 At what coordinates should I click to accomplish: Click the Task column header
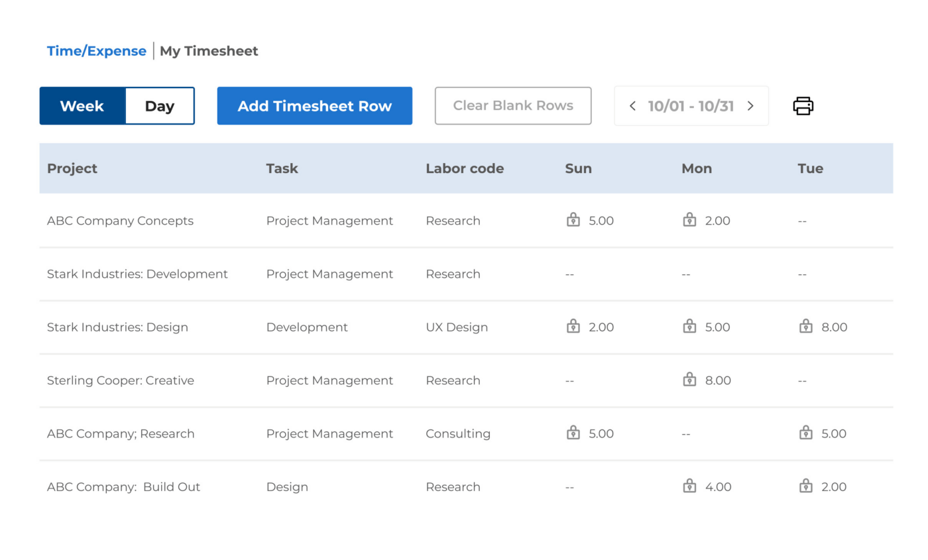(x=282, y=168)
